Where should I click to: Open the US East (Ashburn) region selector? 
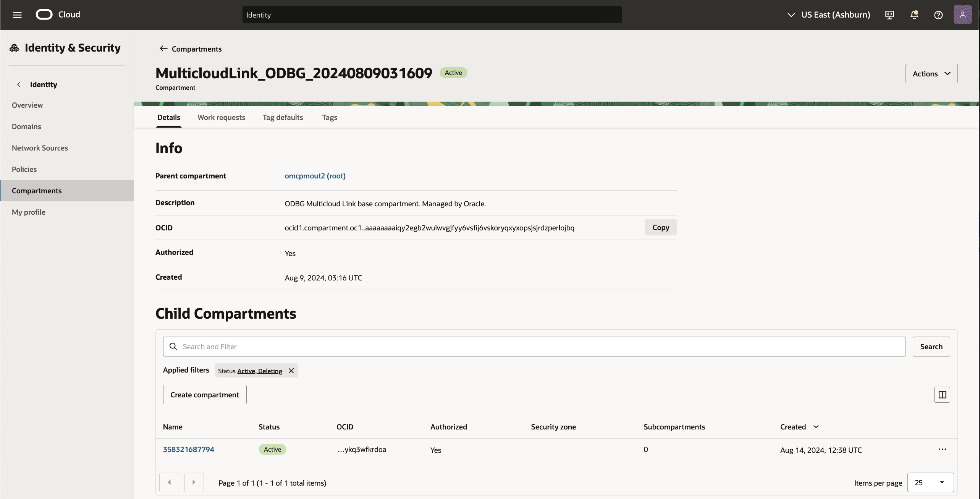tap(829, 15)
